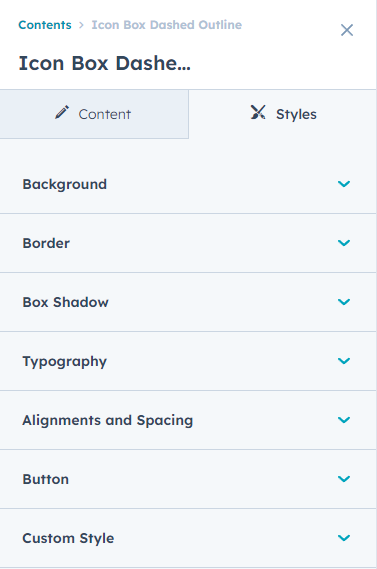Expand the Custom Style section chevron
This screenshot has width=377, height=569.
pyautogui.click(x=344, y=538)
